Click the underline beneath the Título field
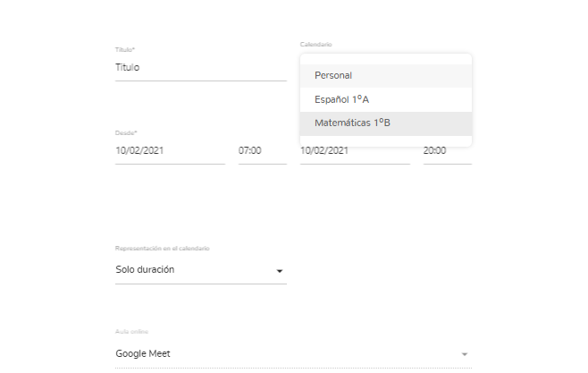 pyautogui.click(x=200, y=81)
